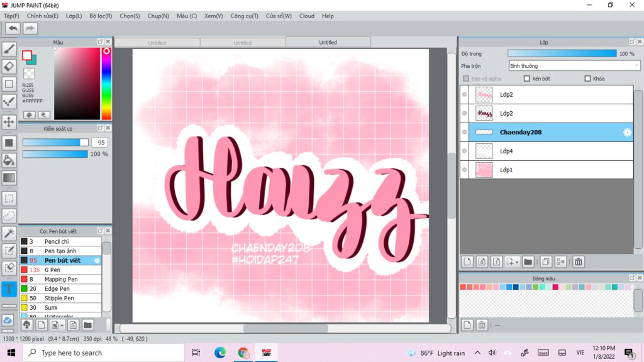Hide the Lớp4 layer

tap(465, 151)
